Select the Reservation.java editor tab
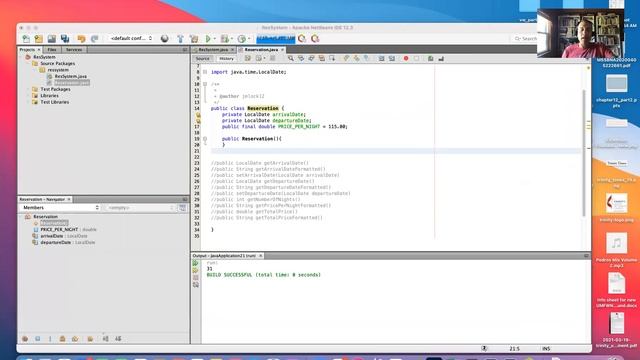640x360 pixels. pyautogui.click(x=261, y=49)
